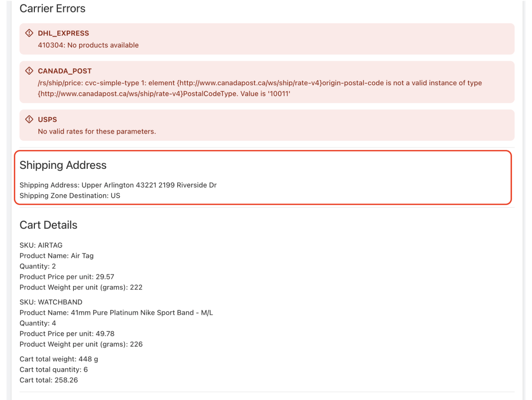The width and height of the screenshot is (532, 400).
Task: Select the DHL_EXPRESS carrier heading
Action: point(63,33)
